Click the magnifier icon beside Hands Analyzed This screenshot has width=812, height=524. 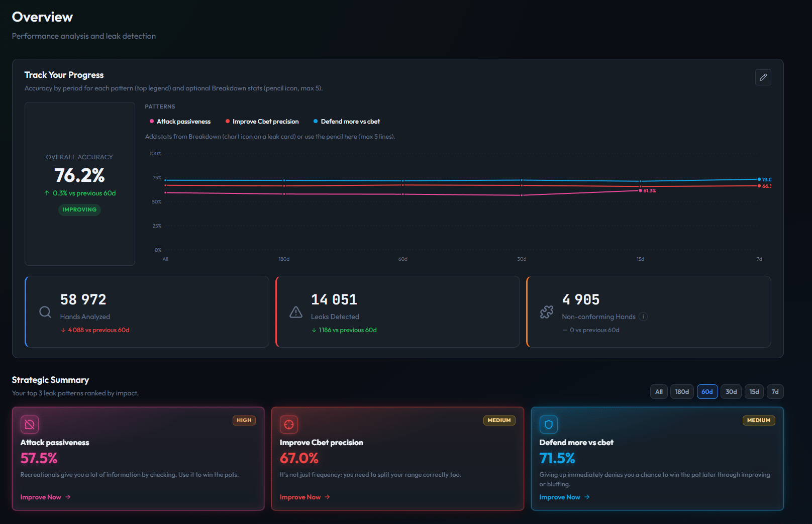pyautogui.click(x=45, y=312)
